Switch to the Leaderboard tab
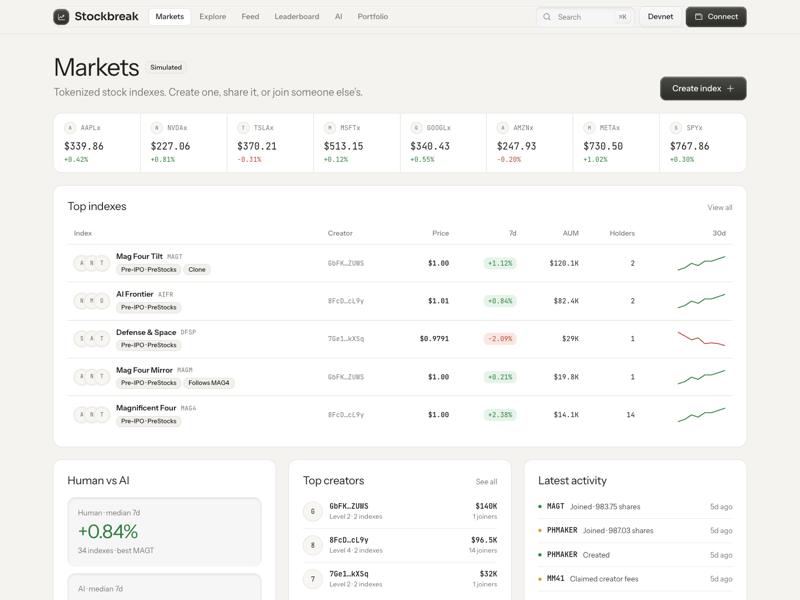Viewport: 800px width, 600px height. 297,17
